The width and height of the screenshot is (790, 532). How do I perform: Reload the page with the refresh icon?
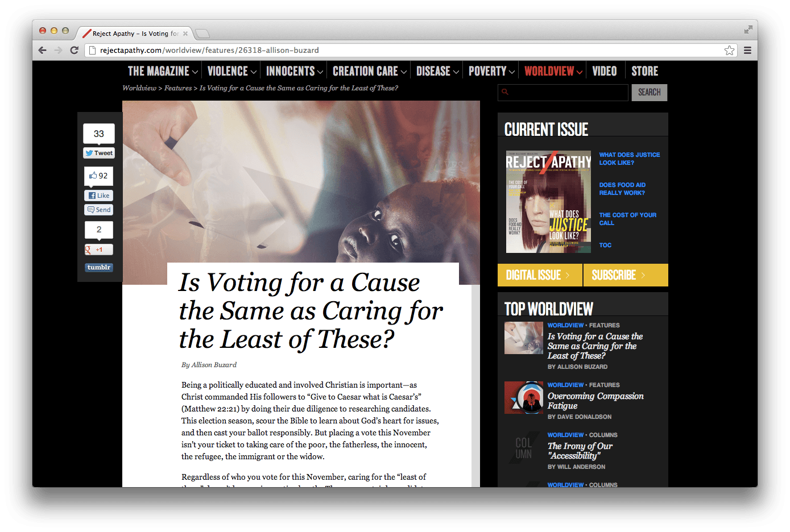[74, 50]
